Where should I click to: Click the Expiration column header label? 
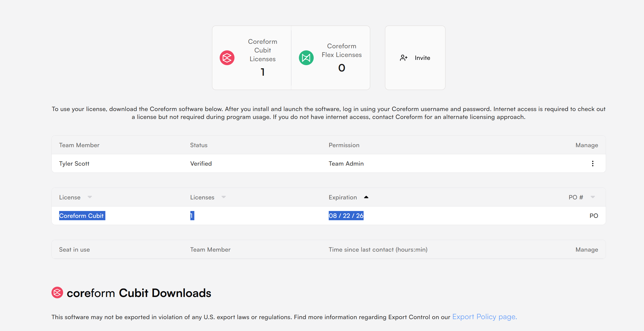coord(343,197)
